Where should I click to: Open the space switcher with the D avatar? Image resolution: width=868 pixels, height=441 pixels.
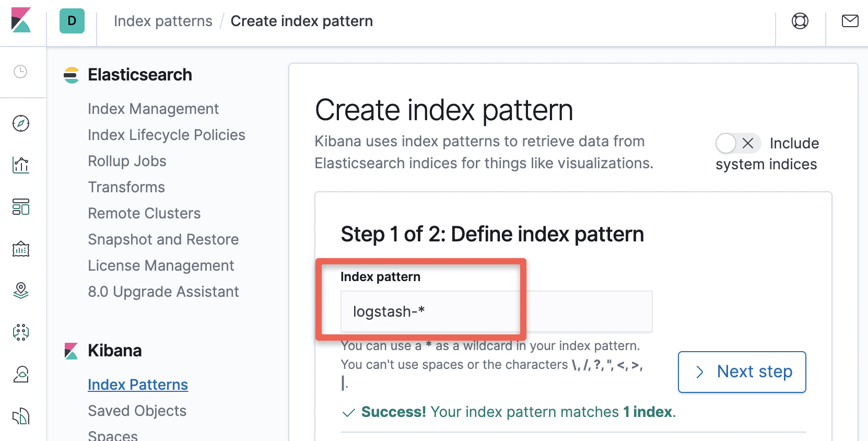point(72,21)
